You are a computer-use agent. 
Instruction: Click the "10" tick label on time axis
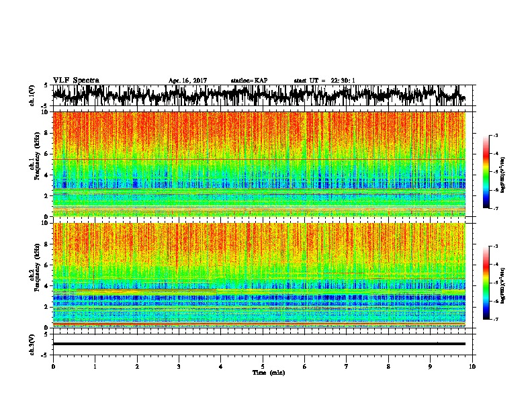click(x=472, y=367)
